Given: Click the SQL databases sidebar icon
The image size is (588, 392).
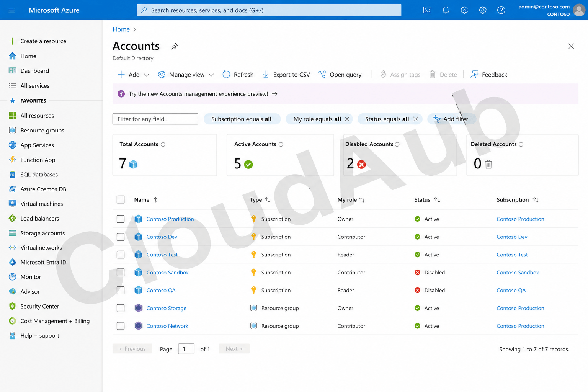Looking at the screenshot, I should tap(12, 175).
